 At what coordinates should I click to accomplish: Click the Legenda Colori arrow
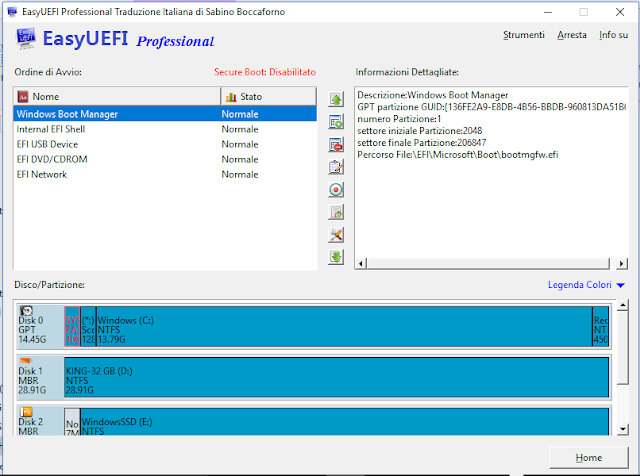coord(620,285)
